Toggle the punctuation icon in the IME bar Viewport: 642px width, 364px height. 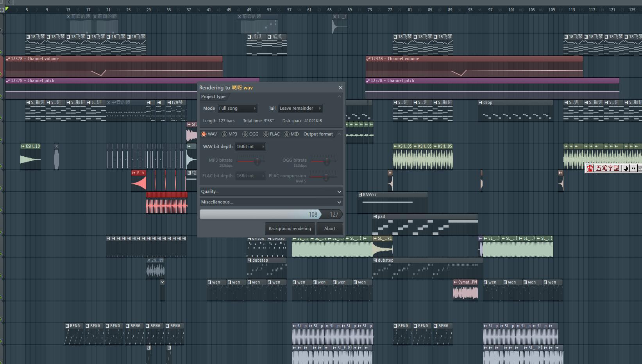click(x=633, y=168)
